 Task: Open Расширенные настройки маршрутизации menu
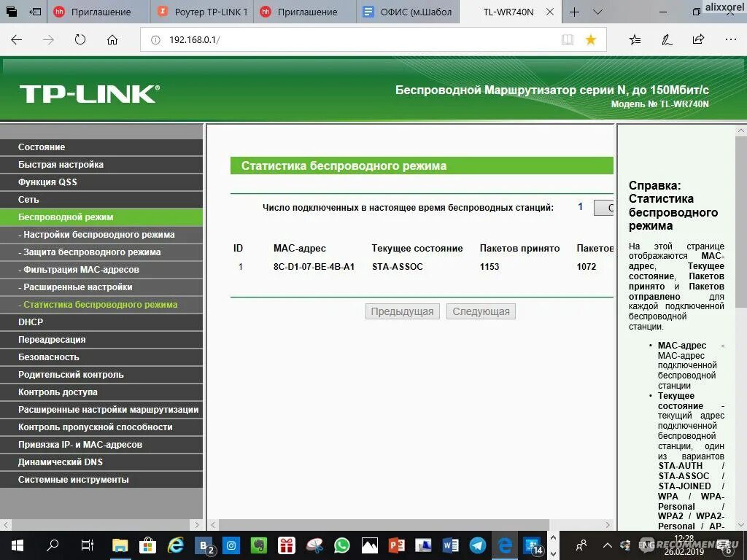tap(101, 410)
